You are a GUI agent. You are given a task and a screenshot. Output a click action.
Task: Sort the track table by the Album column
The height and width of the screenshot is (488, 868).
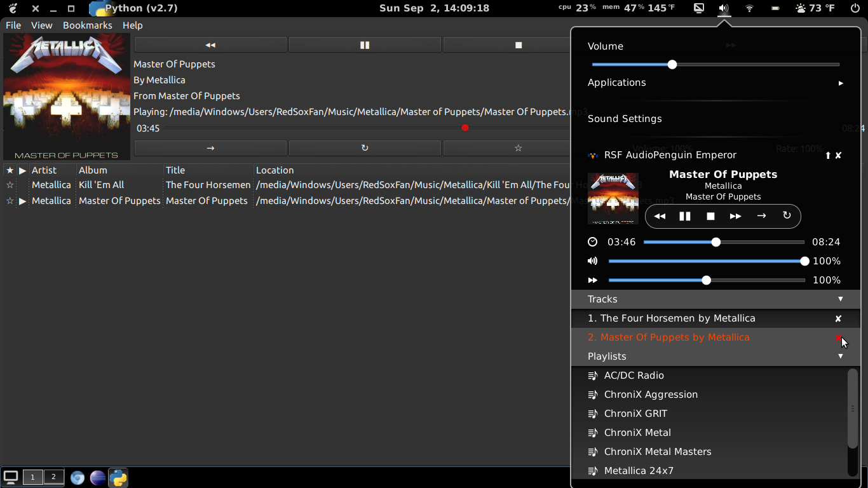[x=120, y=170]
